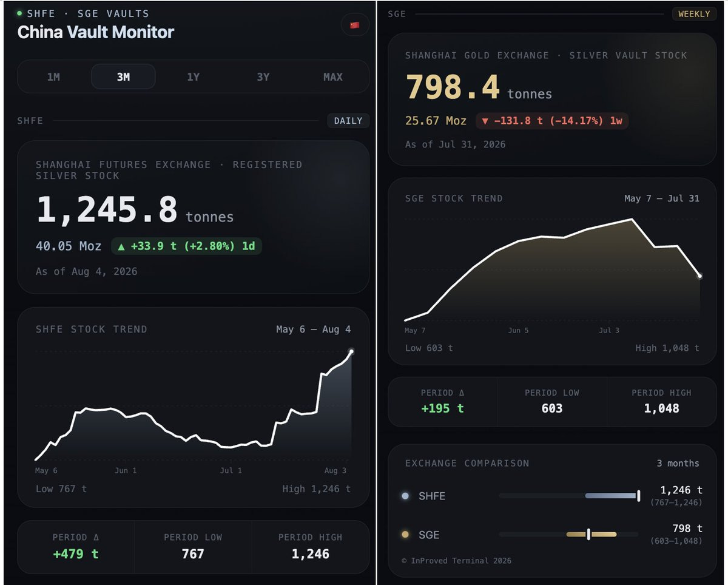The width and height of the screenshot is (728, 585).
Task: Click High 1,246 t under SHFE chart
Action: coord(316,489)
